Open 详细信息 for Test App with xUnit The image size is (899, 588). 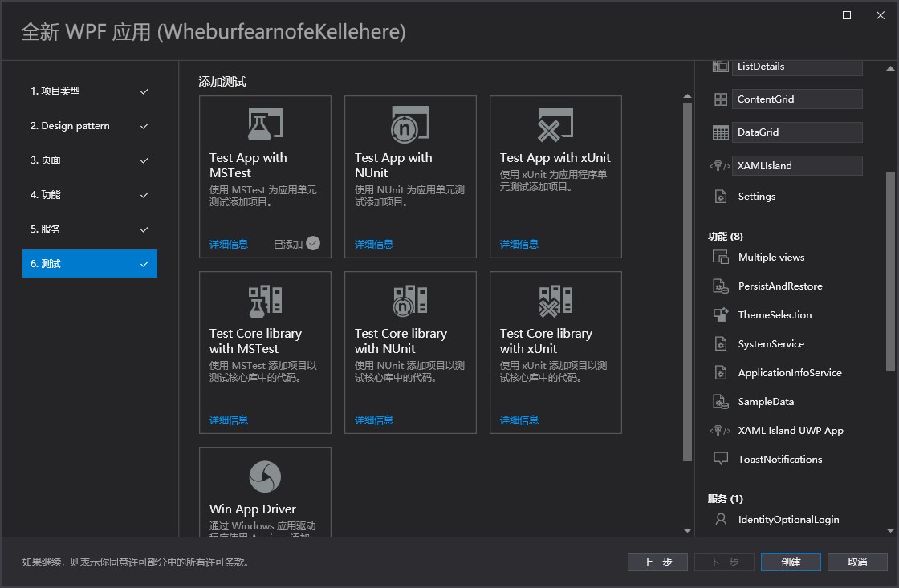tap(519, 245)
